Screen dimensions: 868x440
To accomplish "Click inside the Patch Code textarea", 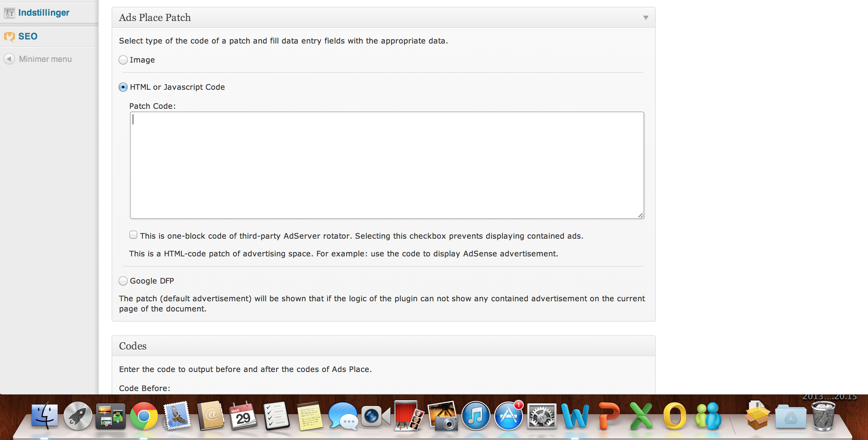I will 386,165.
